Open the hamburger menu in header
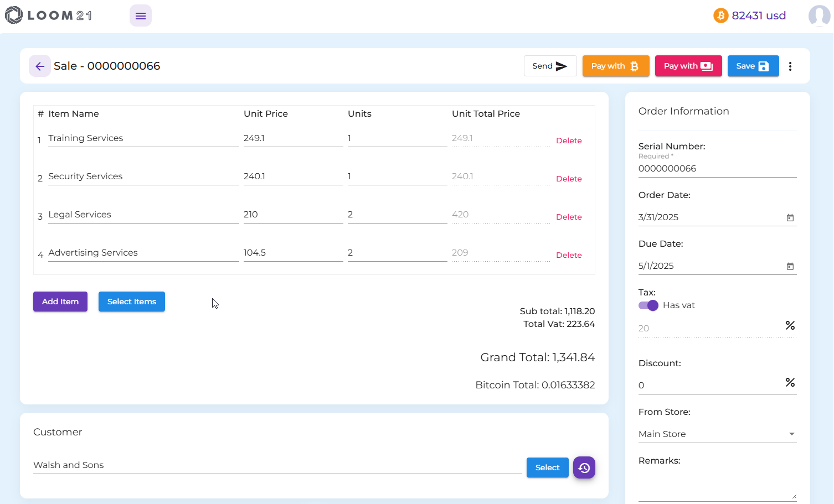This screenshot has width=834, height=504. 140,16
